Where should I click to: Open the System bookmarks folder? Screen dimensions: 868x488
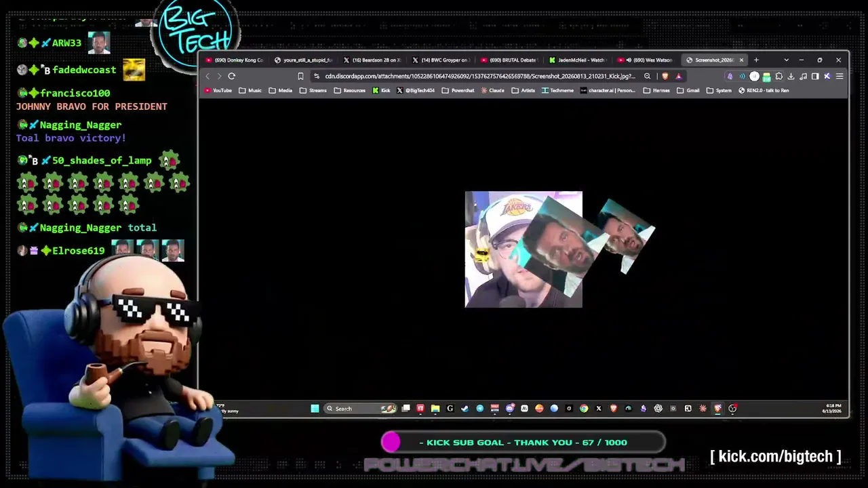pos(719,91)
